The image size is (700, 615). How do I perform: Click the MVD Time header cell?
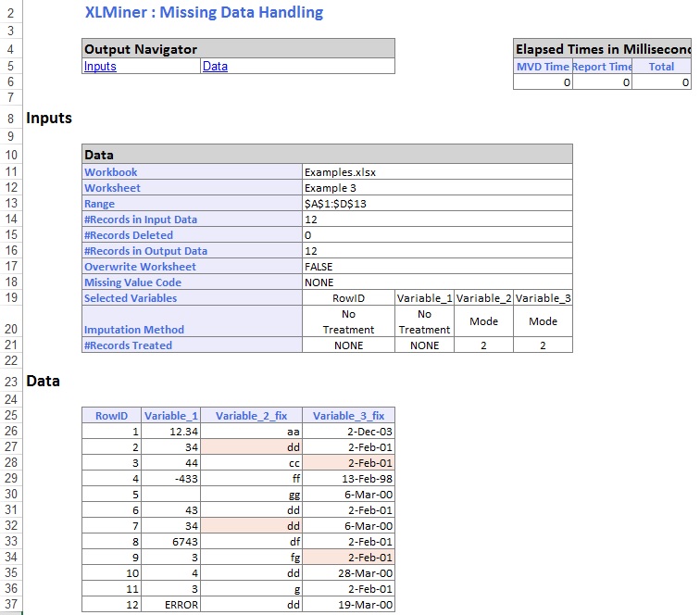point(543,67)
